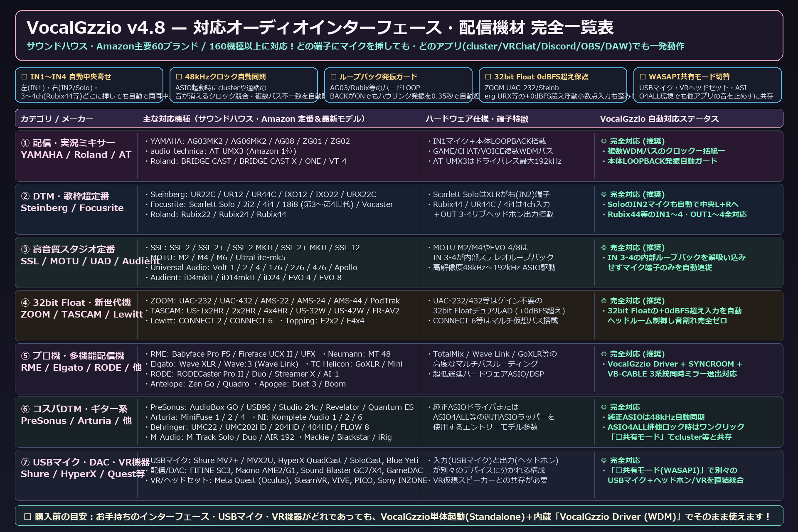Click the 'VocalGzzio 自動対応ステータス' column header
The width and height of the screenshot is (798, 532).
point(659,119)
